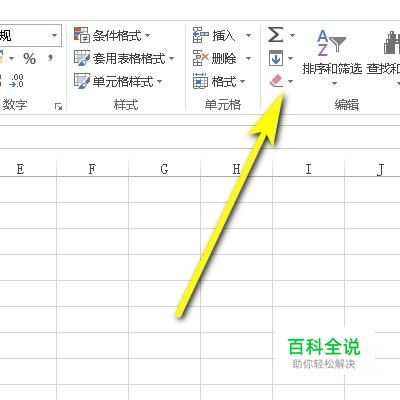Apply the percent style

(30, 59)
